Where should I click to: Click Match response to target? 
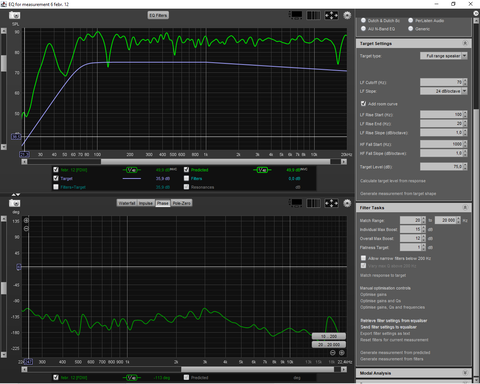tap(383, 275)
